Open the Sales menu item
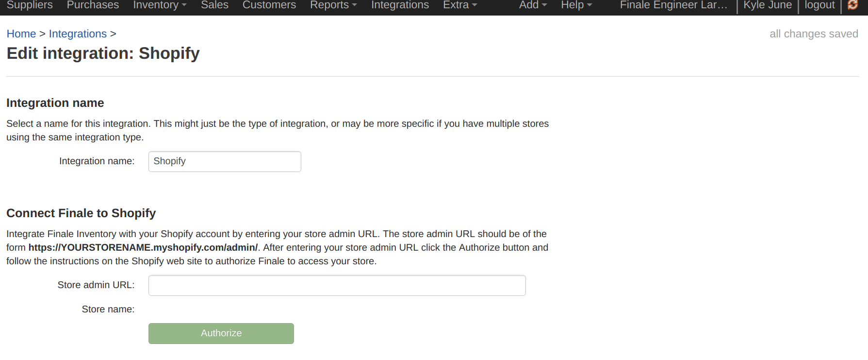Viewport: 868px width, 360px height. pos(214,5)
